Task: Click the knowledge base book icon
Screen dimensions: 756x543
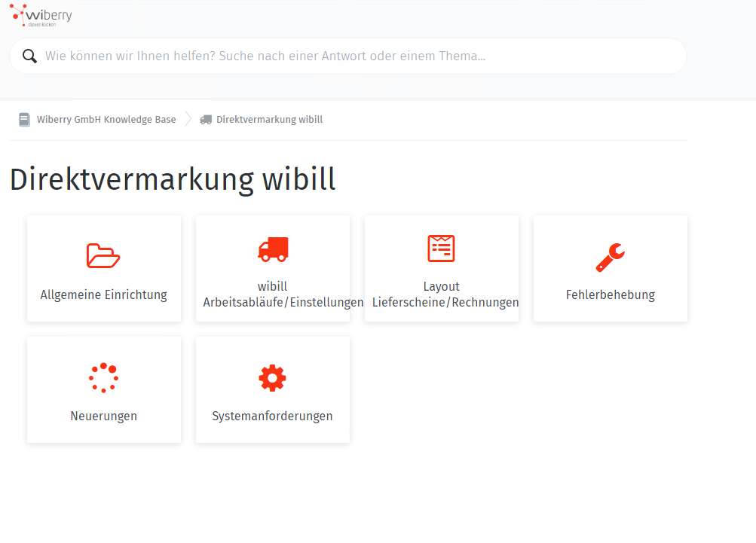Action: (x=24, y=120)
